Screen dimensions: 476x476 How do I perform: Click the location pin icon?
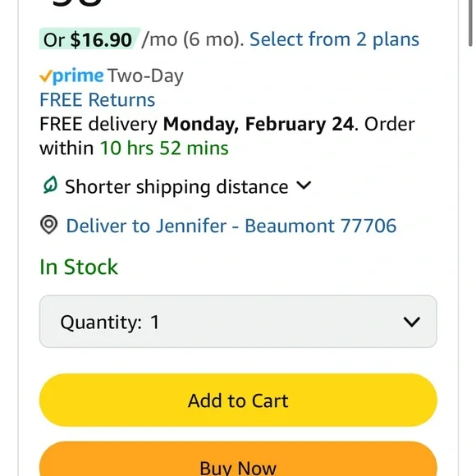pos(49,225)
